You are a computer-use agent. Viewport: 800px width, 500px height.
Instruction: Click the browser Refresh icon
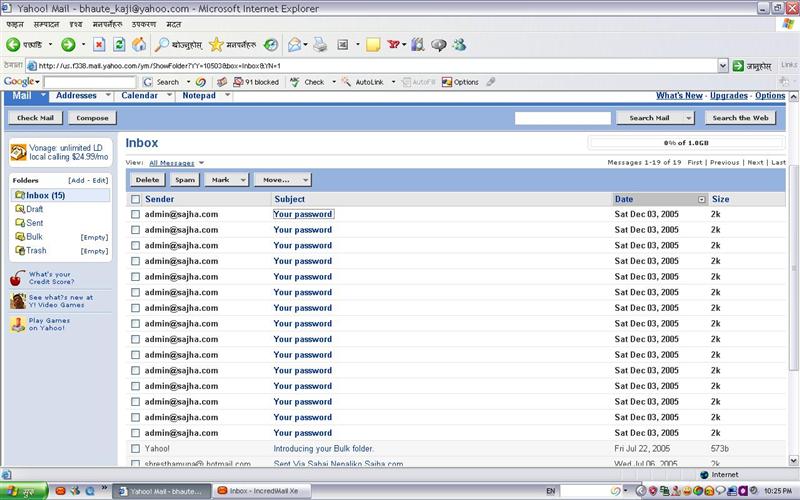[119, 45]
